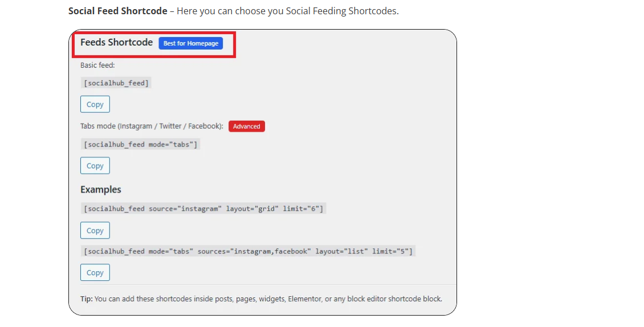
Task: Click the blue Best for Homepage badge
Action: click(x=191, y=43)
